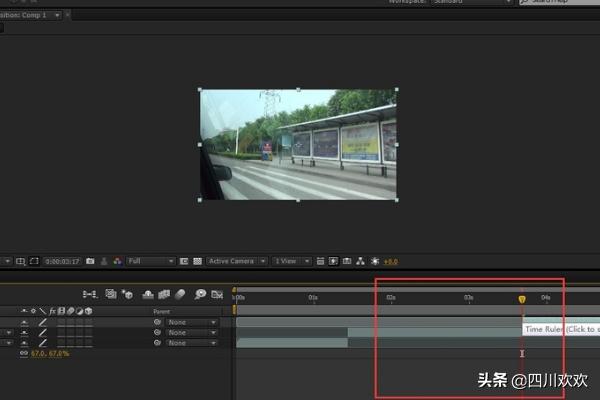Screen dimensions: 600x400
Task: Open the magnification ratio dropdown arrow
Action: 7,261
